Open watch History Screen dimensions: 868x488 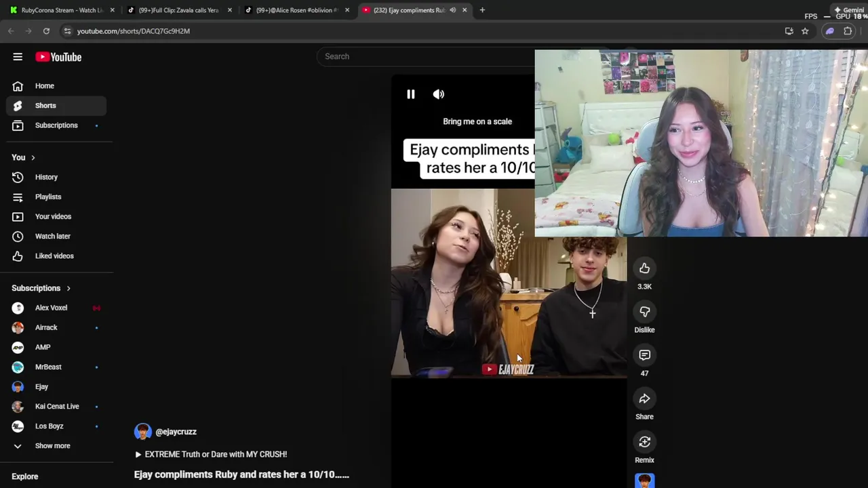(x=56, y=177)
